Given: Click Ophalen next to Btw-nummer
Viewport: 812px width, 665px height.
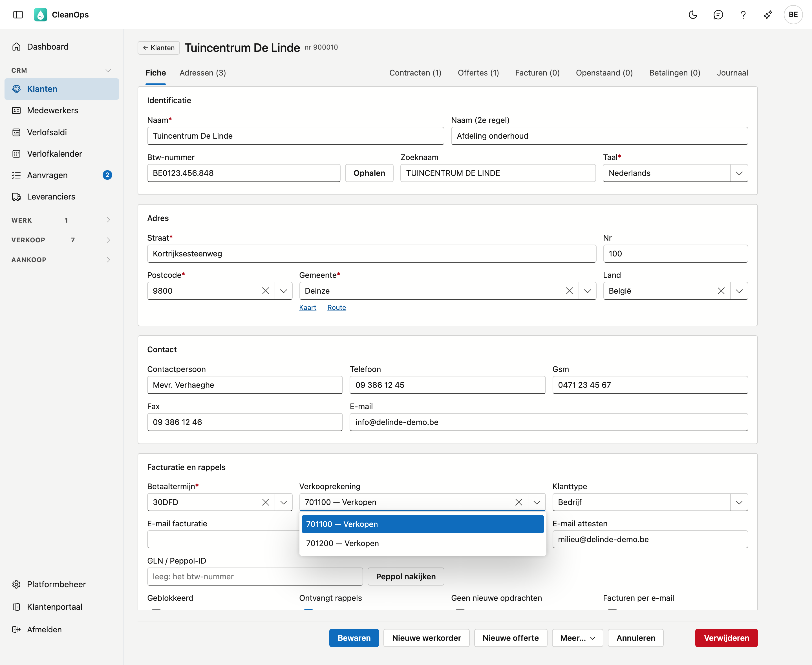Looking at the screenshot, I should click(x=369, y=173).
